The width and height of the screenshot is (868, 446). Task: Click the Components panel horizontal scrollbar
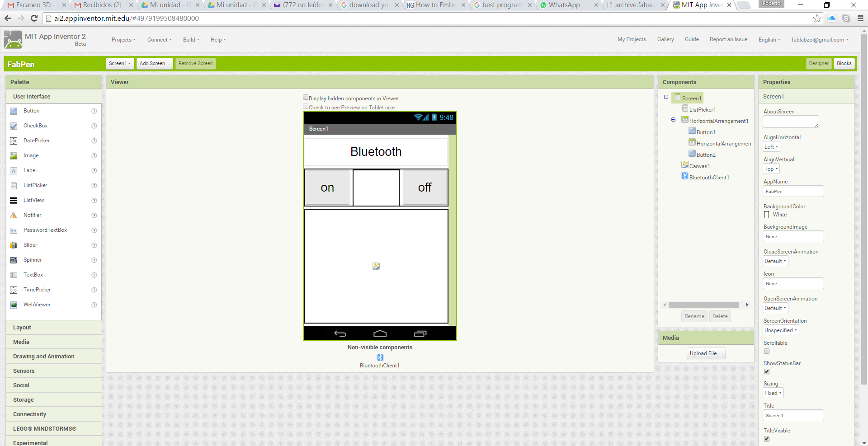click(x=703, y=305)
